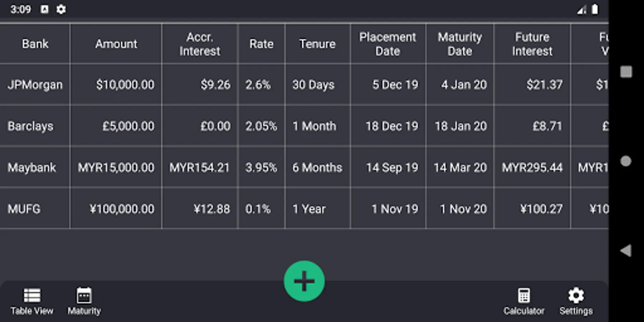Open the Barclays deposit entry

[x=31, y=126]
